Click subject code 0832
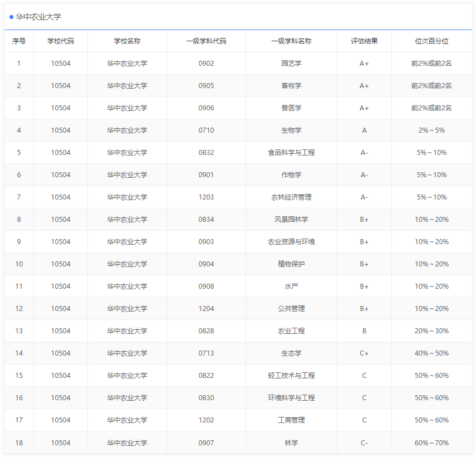This screenshot has width=476, height=457. 206,153
